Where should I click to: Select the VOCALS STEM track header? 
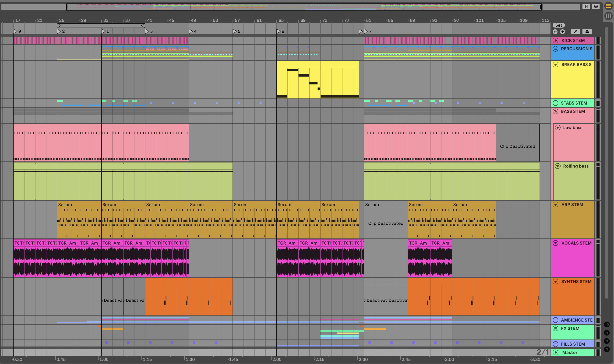coord(576,243)
